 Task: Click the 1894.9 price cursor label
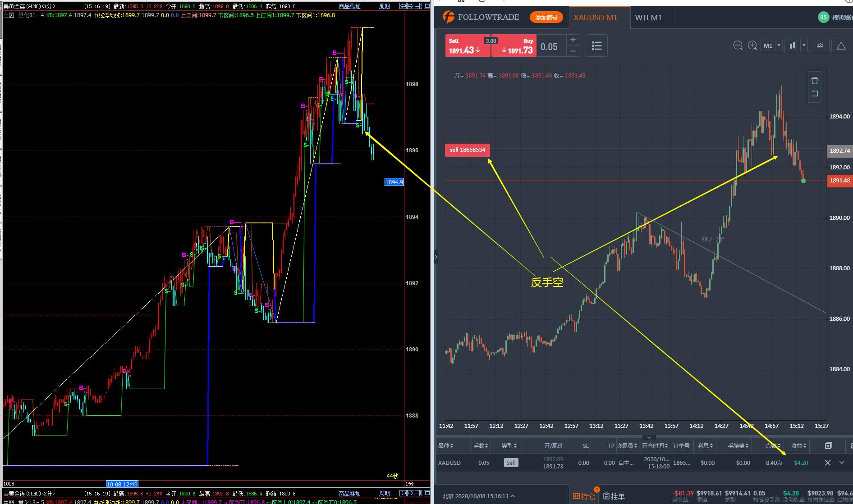coord(394,182)
